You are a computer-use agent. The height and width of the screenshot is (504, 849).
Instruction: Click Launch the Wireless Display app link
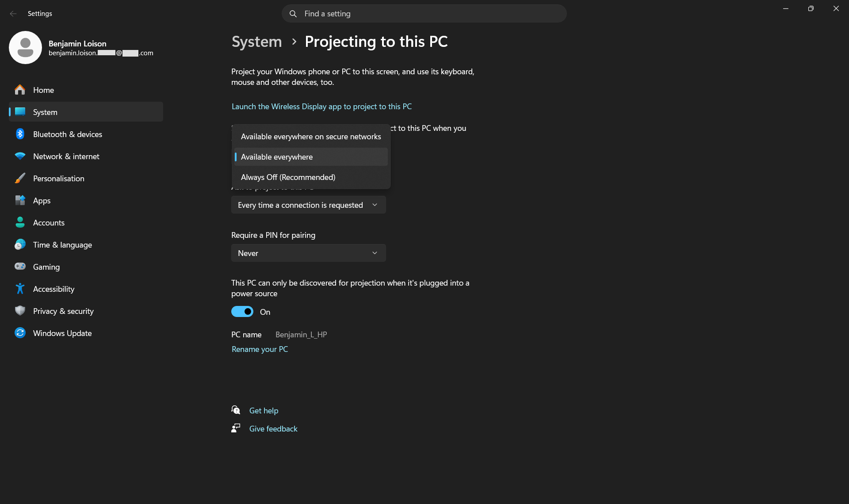point(321,107)
